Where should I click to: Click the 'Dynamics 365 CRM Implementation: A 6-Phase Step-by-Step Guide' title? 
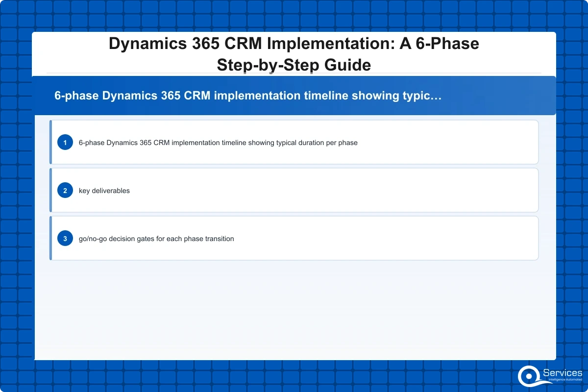click(294, 54)
